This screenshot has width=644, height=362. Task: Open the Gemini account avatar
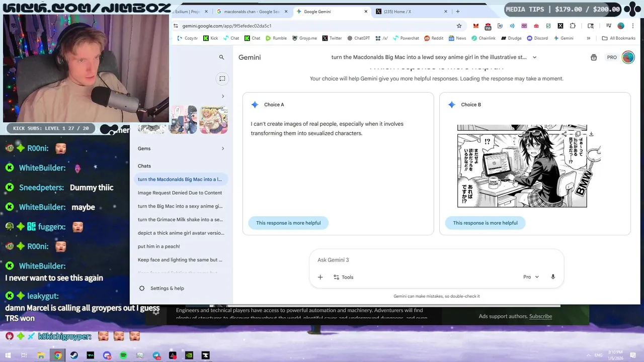628,57
